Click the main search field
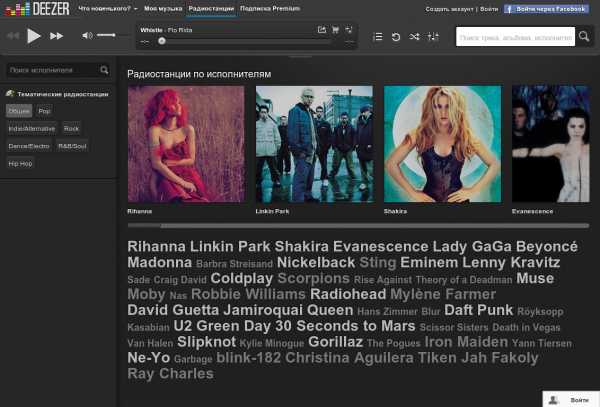 coord(515,37)
